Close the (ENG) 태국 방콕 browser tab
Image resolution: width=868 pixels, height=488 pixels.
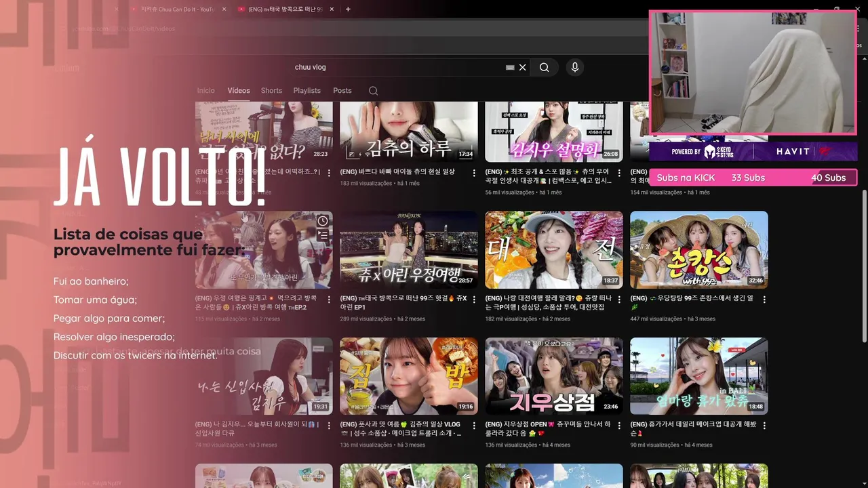pyautogui.click(x=332, y=9)
